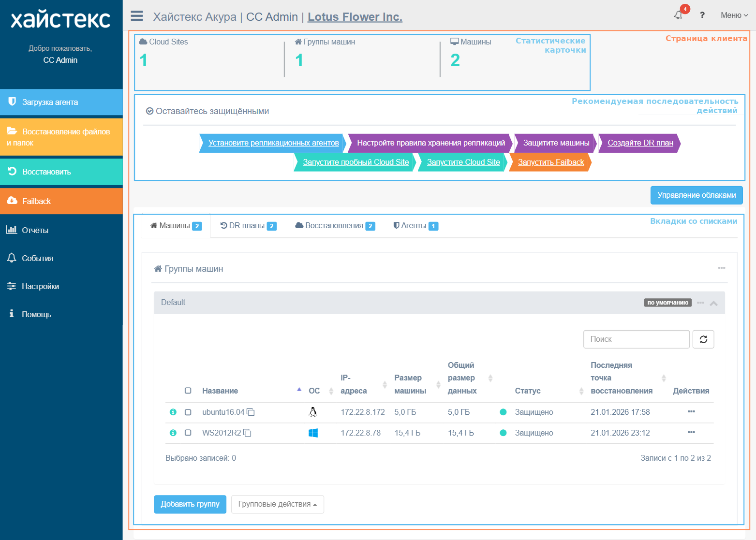Follow the Создайте DR план link
The height and width of the screenshot is (540, 756).
(x=640, y=143)
